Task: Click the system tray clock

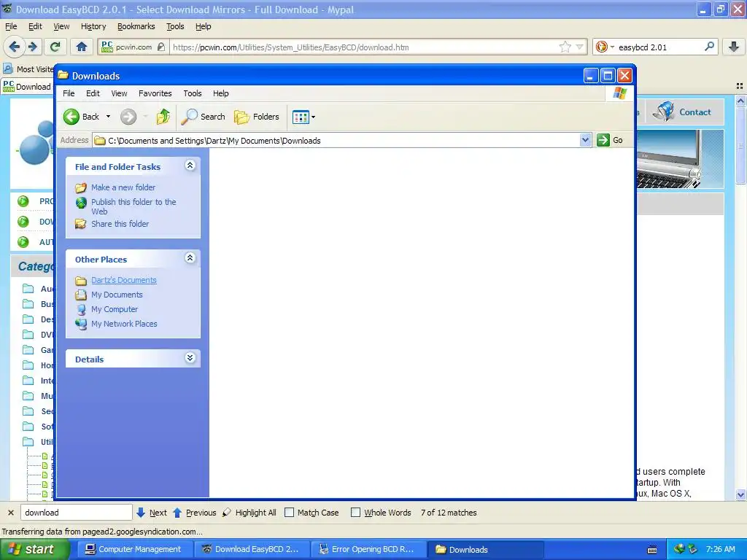Action: pos(720,549)
